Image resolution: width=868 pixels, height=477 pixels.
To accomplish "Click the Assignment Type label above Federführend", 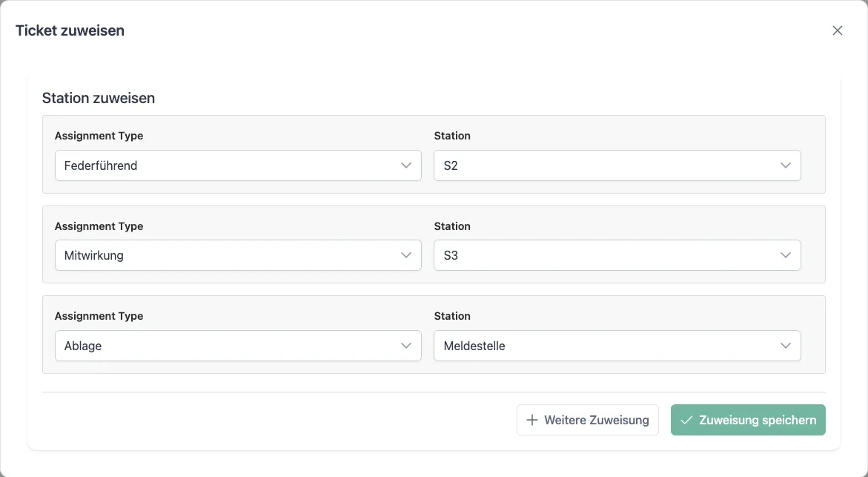I will coord(99,136).
